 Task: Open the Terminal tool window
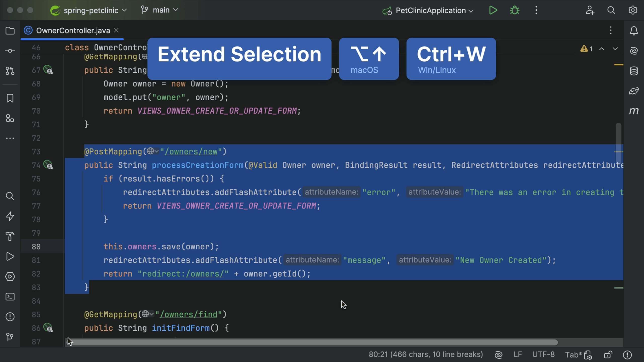(x=10, y=297)
